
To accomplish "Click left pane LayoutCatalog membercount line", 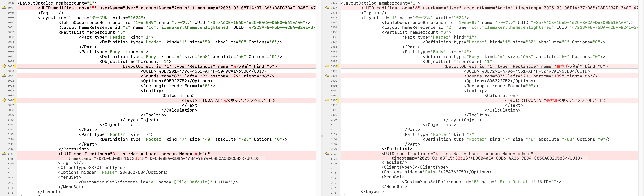I will (57, 3).
